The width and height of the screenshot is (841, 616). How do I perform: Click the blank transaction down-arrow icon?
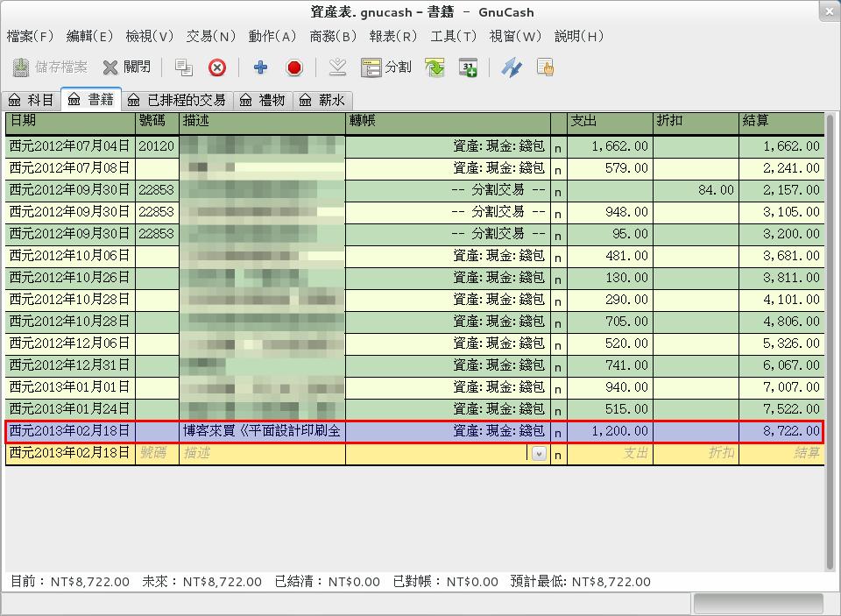337,67
